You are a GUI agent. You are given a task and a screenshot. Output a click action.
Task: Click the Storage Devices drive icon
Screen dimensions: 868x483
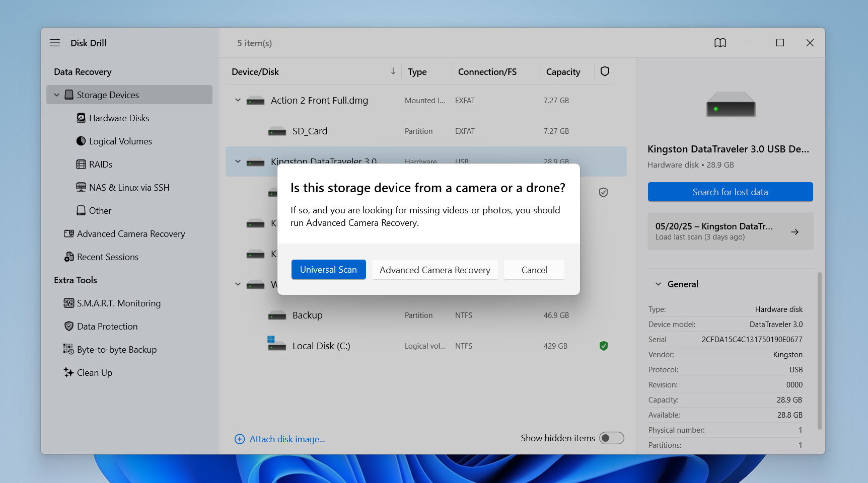pos(69,95)
